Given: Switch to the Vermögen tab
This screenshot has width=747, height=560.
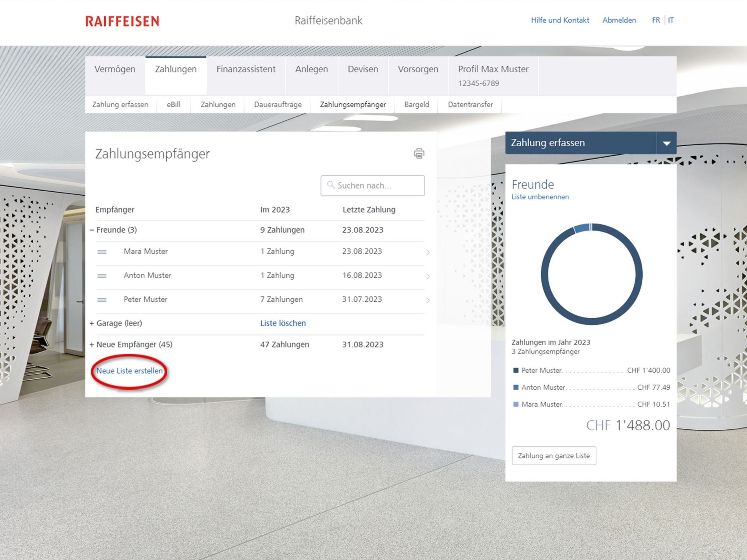Looking at the screenshot, I should [114, 69].
